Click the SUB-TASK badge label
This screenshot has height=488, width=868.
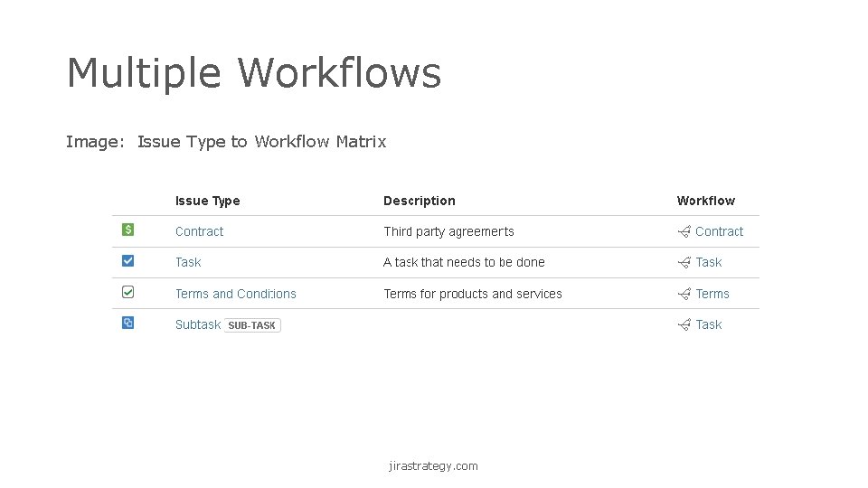252,325
